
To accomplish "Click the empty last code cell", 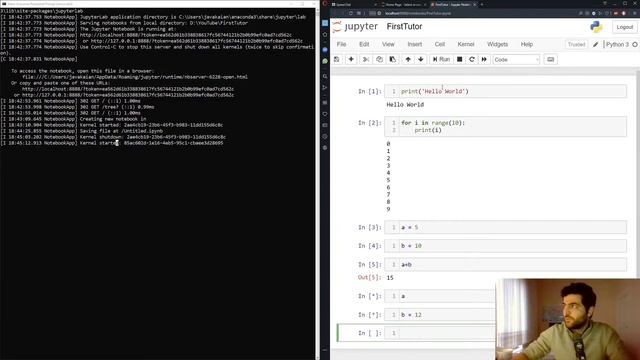I will [x=440, y=333].
